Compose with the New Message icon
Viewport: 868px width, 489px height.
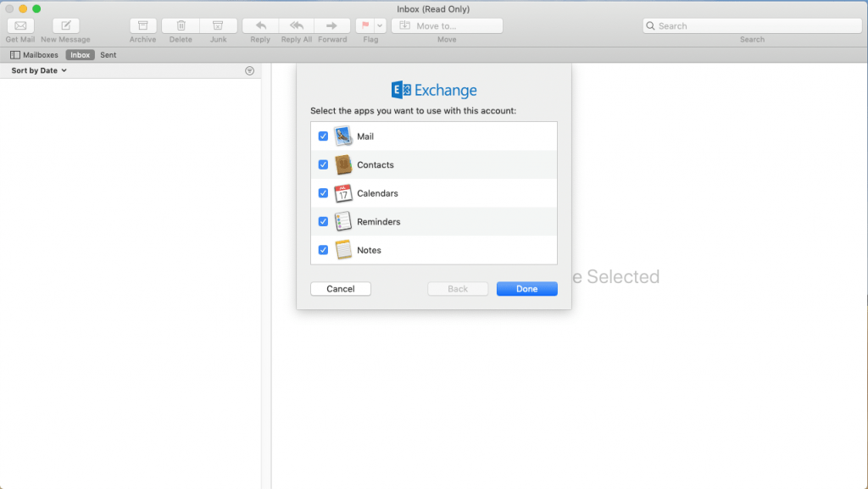66,25
